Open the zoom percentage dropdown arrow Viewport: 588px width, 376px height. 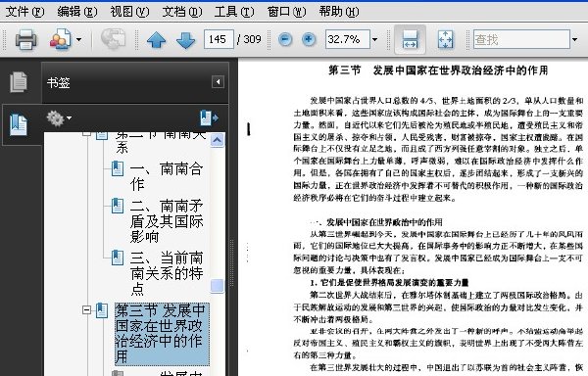[374, 39]
